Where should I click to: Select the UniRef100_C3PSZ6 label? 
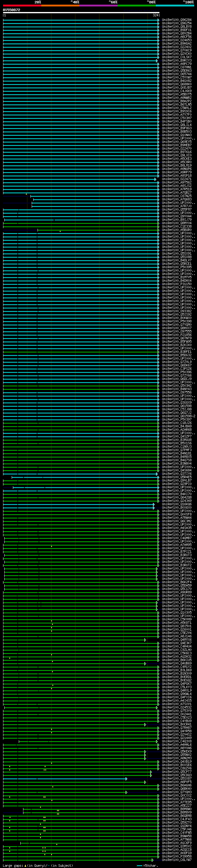(x=177, y=369)
